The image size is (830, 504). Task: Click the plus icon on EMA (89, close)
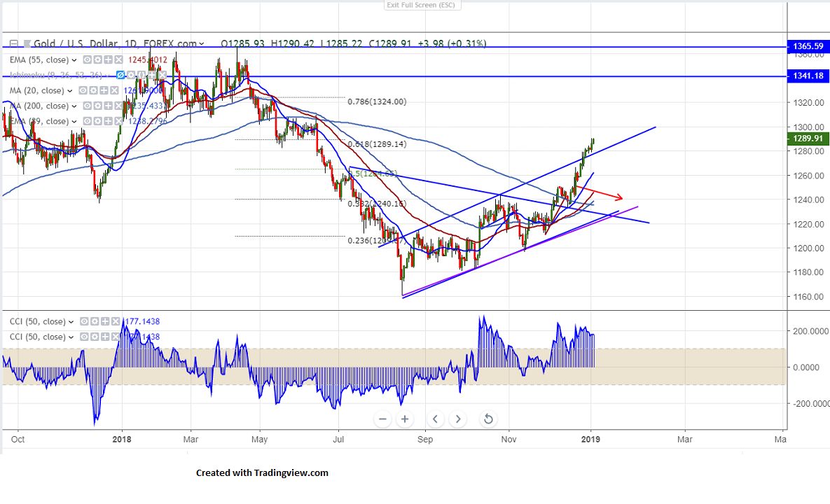(108, 121)
